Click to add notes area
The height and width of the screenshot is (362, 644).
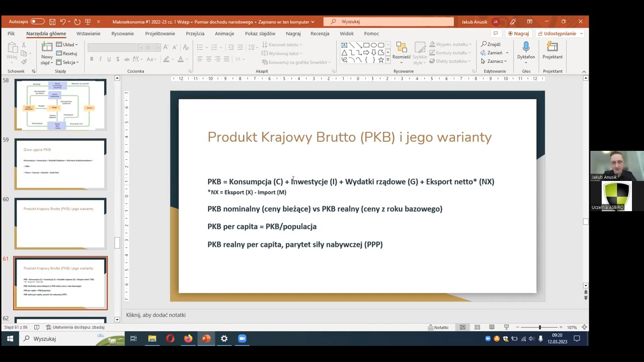(156, 315)
